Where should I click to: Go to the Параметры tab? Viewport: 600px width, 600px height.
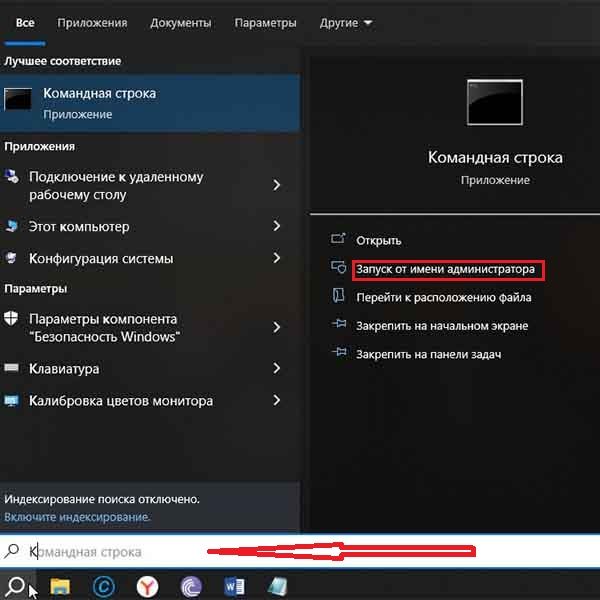(265, 23)
